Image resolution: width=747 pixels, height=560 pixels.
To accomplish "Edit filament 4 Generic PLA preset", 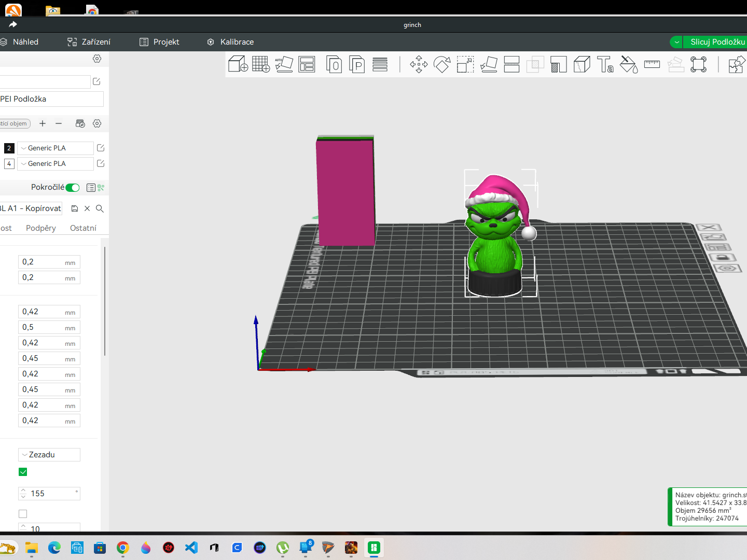I will 101,163.
